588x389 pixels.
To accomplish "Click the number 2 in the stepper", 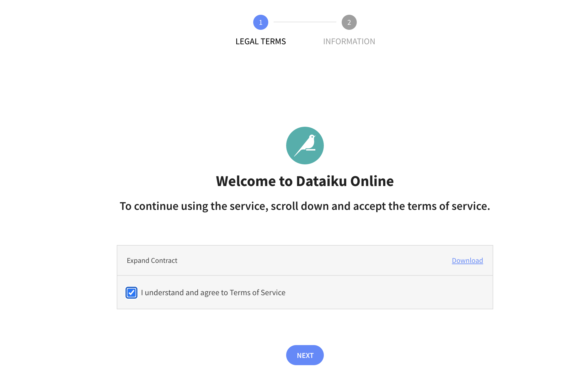I will [x=349, y=23].
